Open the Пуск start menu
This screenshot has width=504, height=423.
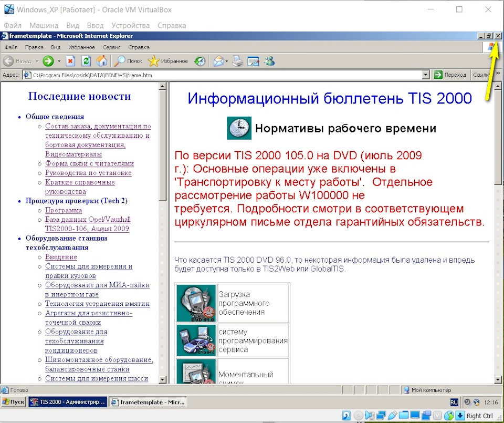14,402
